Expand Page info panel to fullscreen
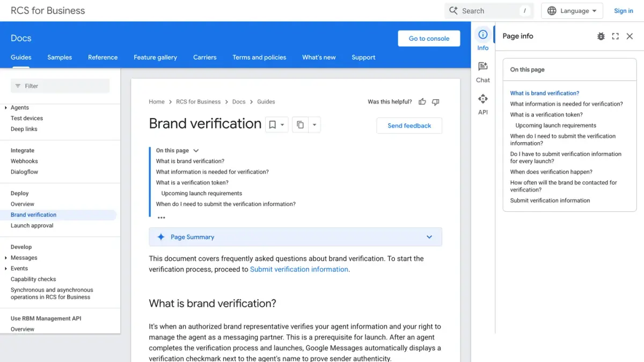The width and height of the screenshot is (644, 362). (616, 36)
